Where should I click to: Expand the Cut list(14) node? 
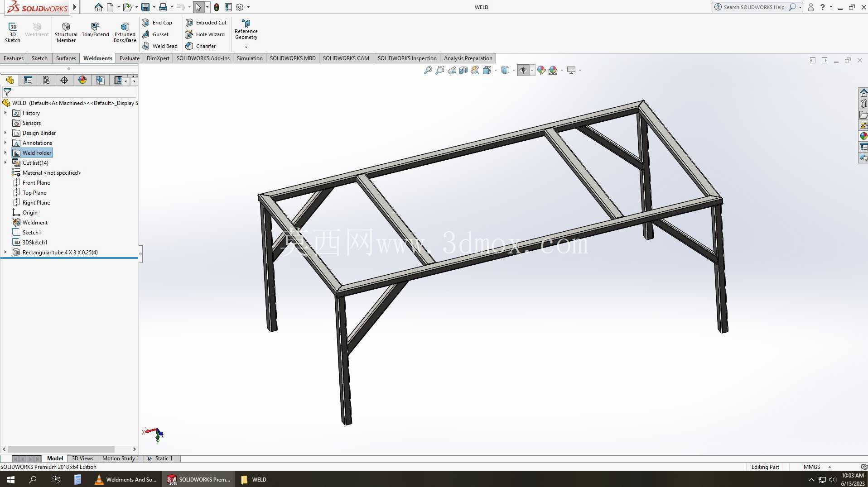point(5,163)
